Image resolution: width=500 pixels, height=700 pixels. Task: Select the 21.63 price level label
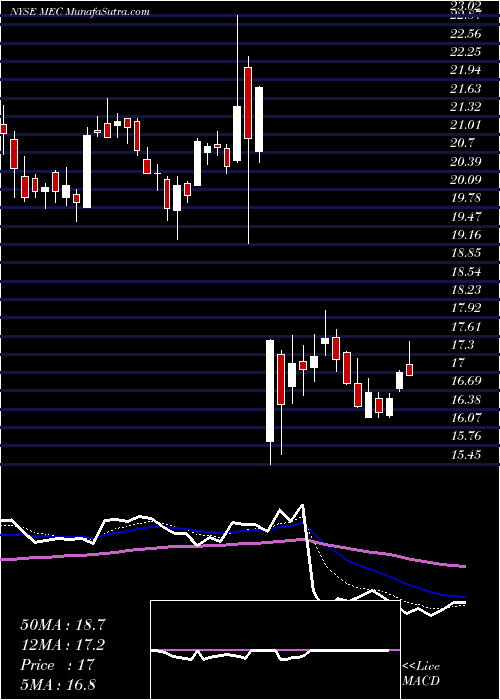coord(466,89)
